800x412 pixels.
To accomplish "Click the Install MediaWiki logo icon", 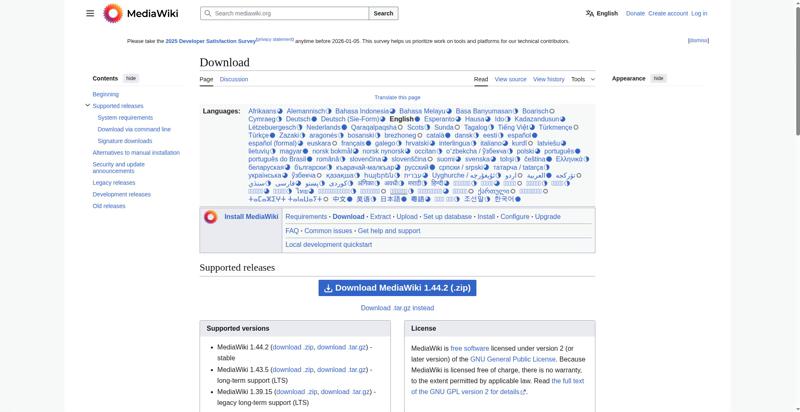I will [211, 217].
